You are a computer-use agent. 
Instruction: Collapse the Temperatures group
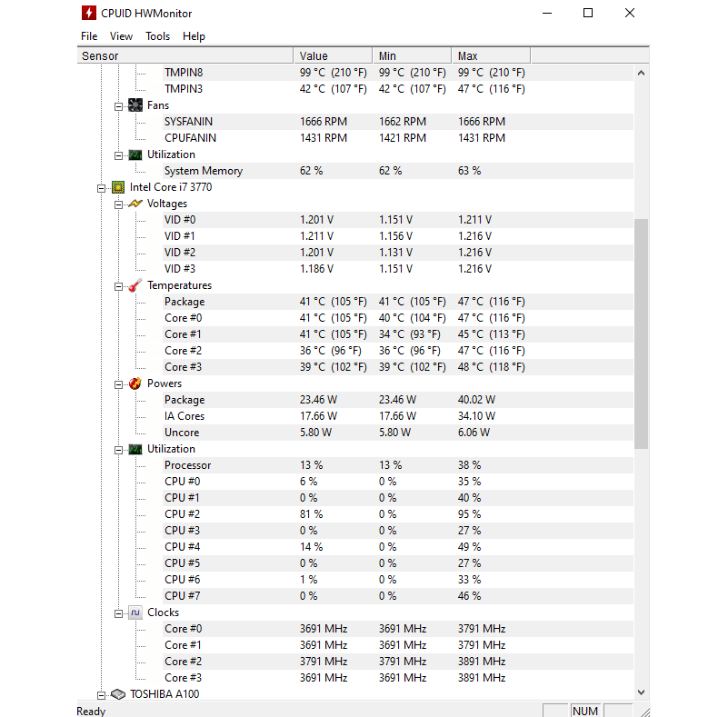pos(118,287)
